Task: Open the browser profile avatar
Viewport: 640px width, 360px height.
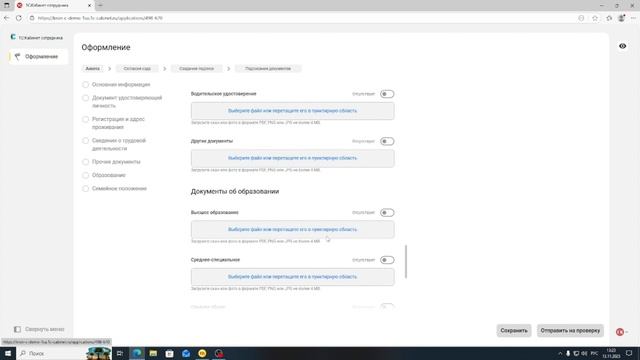Action: tap(621, 18)
